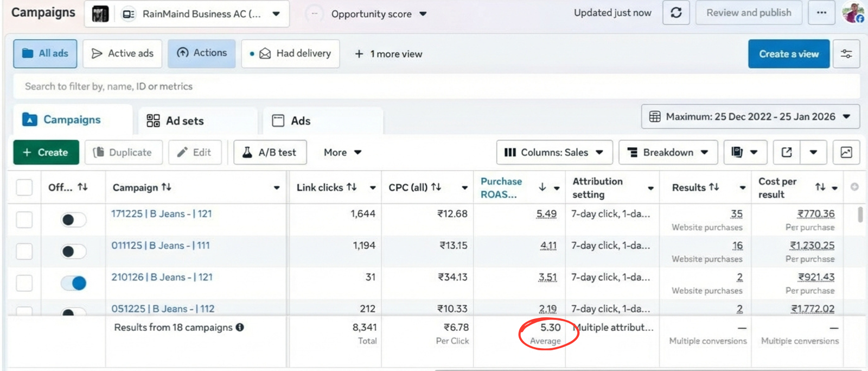Image resolution: width=868 pixels, height=371 pixels.
Task: Open campaign 210126 | B Jeans - | 121
Action: 162,277
